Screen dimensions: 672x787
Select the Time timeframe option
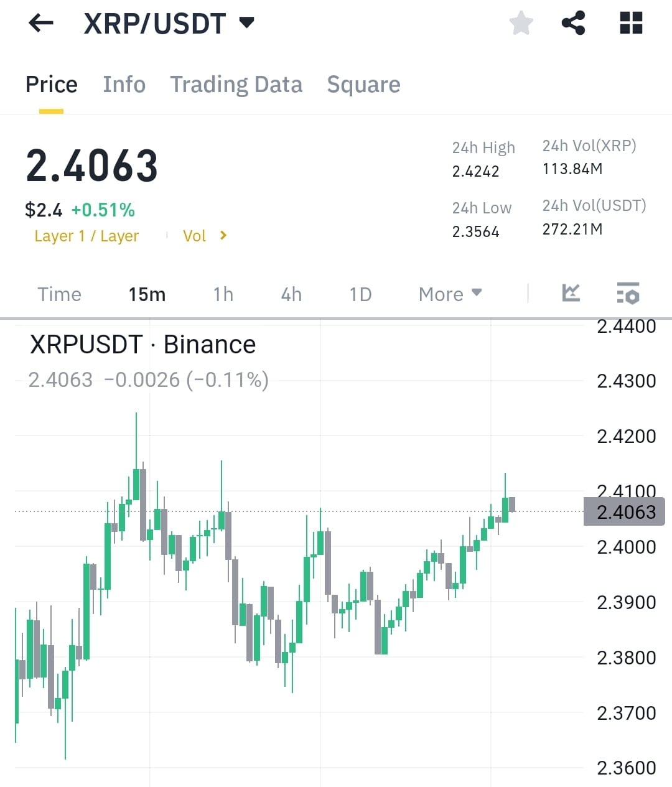59,294
